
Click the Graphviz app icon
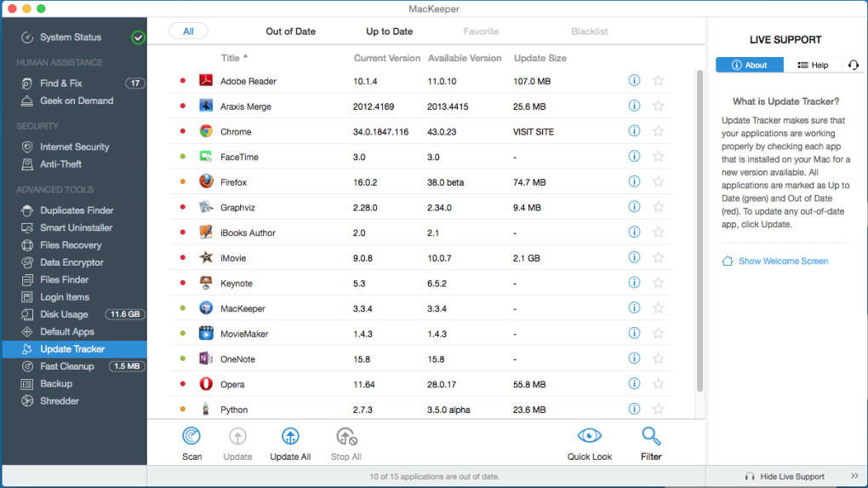pyautogui.click(x=206, y=207)
